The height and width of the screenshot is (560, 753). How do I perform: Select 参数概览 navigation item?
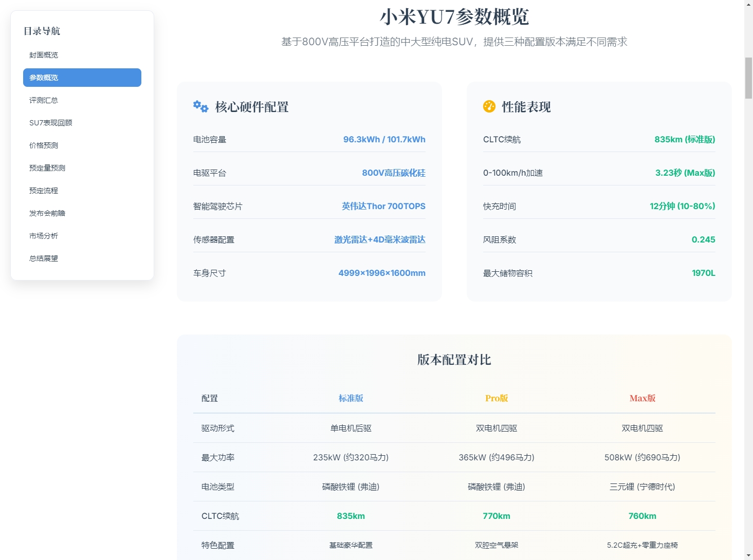(82, 78)
